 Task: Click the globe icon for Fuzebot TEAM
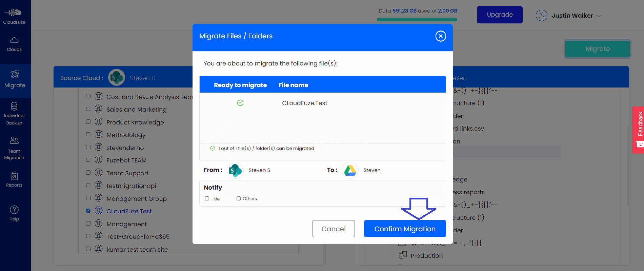99,160
